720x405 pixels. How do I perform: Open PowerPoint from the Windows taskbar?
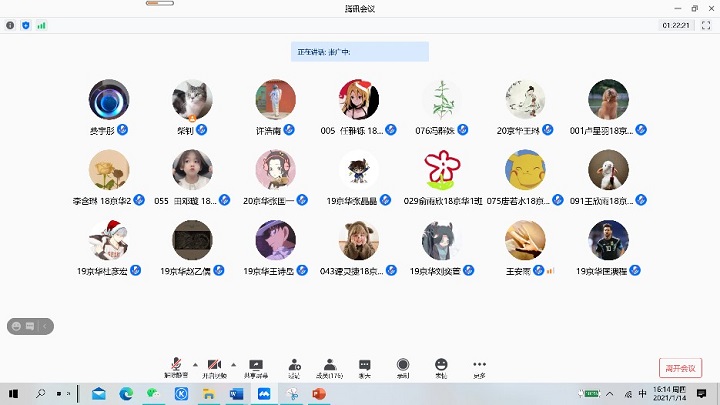[x=319, y=394]
